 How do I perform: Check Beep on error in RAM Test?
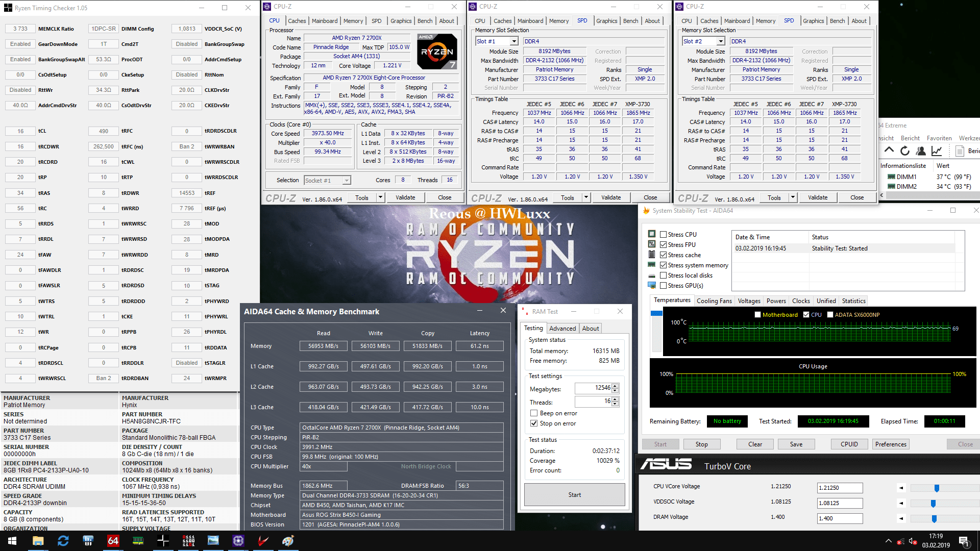(534, 413)
